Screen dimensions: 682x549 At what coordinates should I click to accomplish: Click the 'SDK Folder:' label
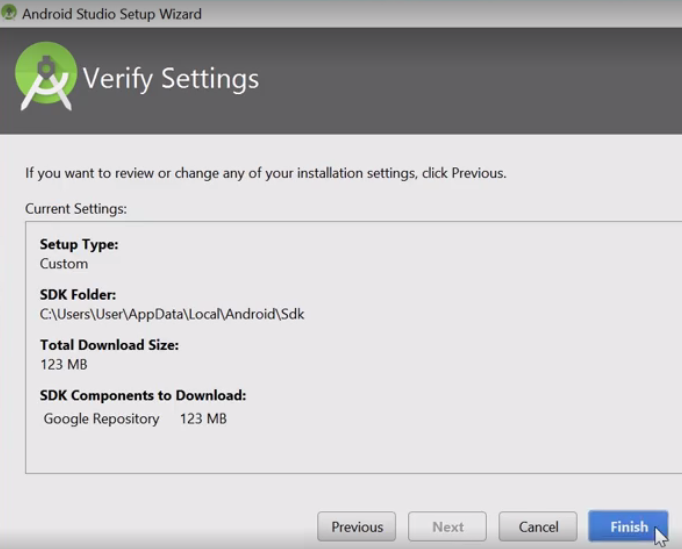pyautogui.click(x=78, y=295)
